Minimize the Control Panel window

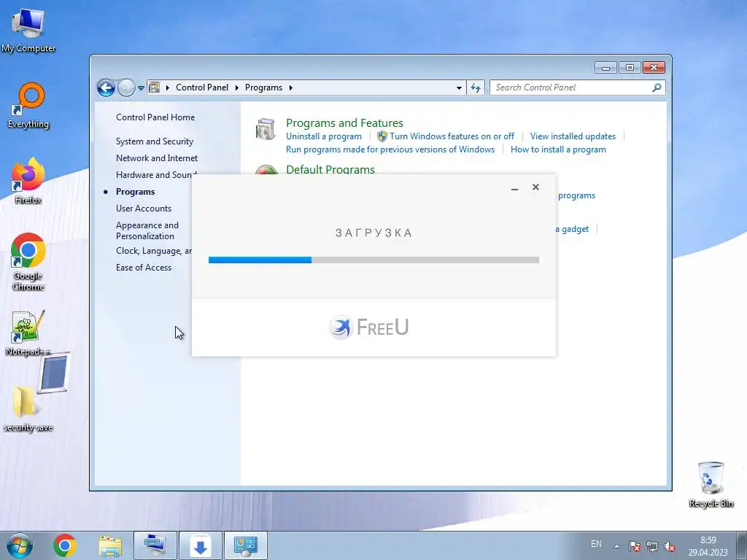[605, 68]
